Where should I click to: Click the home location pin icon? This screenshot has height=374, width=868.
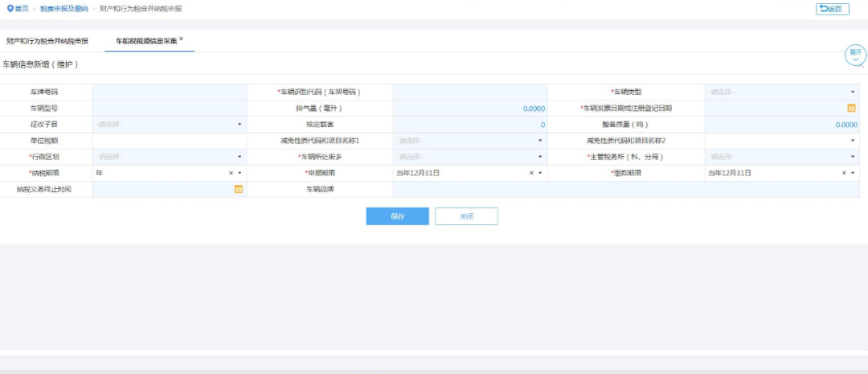[x=10, y=9]
